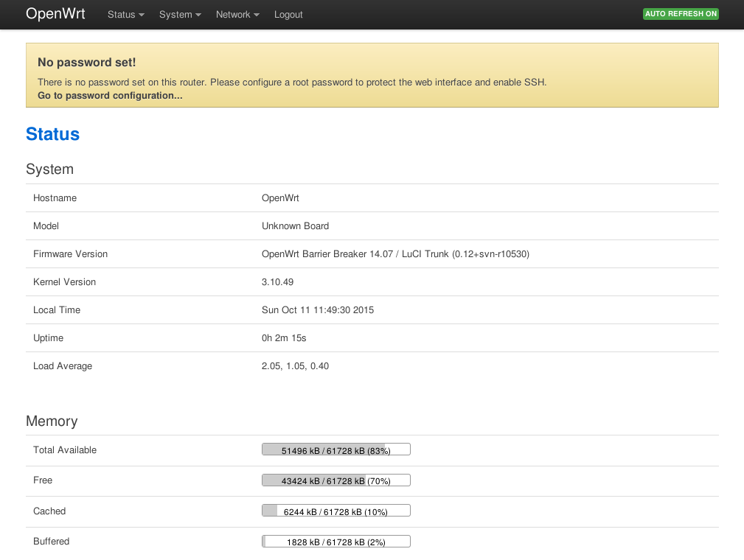This screenshot has width=744, height=560.
Task: Click the Firmware Version label
Action: (x=70, y=254)
